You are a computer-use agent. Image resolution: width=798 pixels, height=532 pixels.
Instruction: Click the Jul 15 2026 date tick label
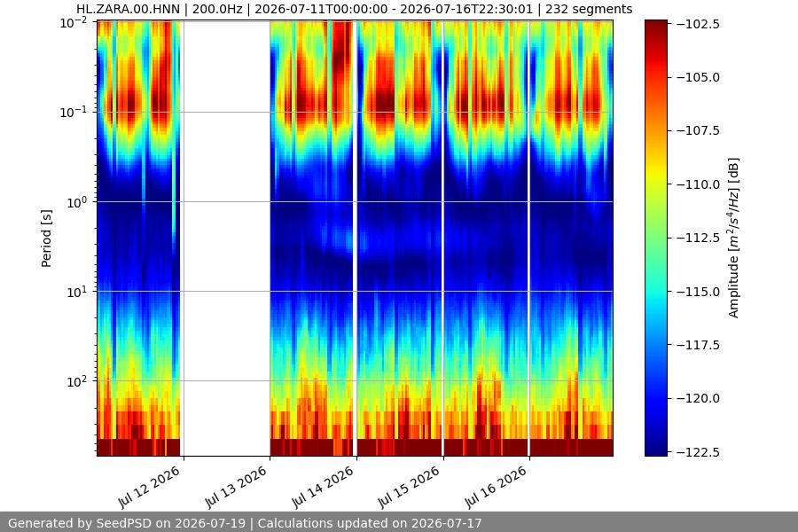(409, 487)
